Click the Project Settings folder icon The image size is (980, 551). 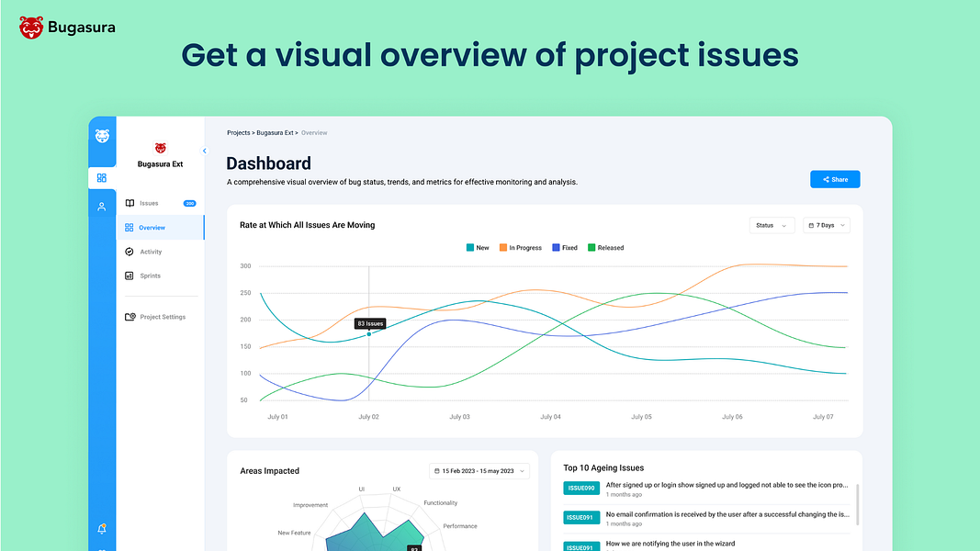tap(130, 317)
